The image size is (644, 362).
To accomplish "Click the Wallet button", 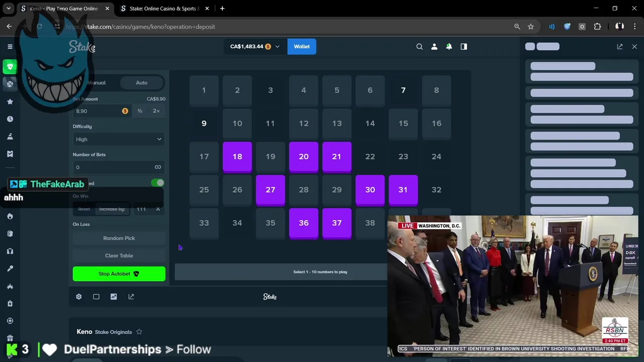I will pyautogui.click(x=302, y=46).
